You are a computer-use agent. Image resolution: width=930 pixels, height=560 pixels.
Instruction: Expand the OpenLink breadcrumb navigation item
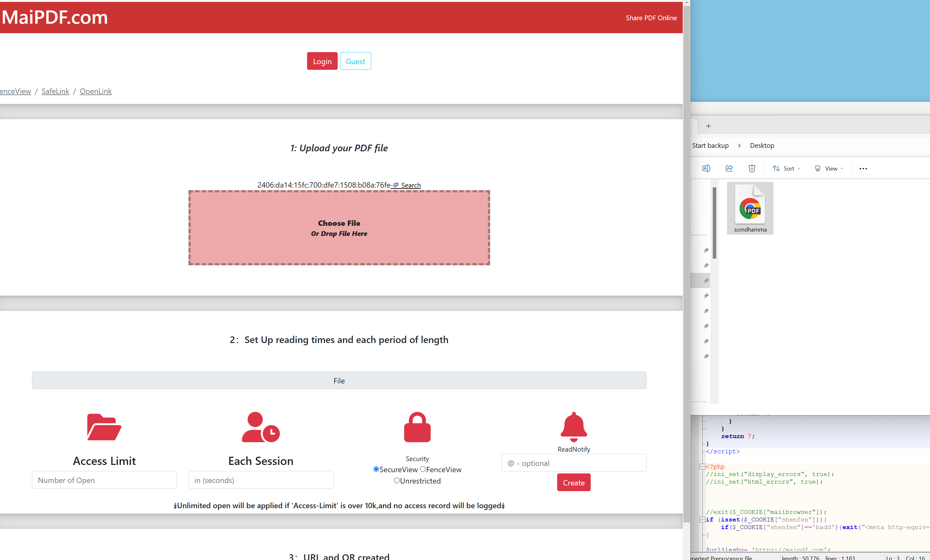(x=96, y=91)
